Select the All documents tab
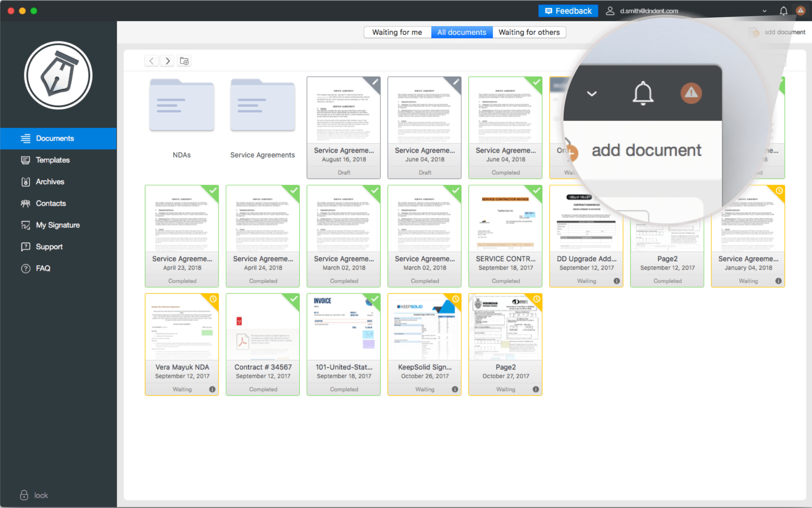This screenshot has height=508, width=812. pos(461,32)
